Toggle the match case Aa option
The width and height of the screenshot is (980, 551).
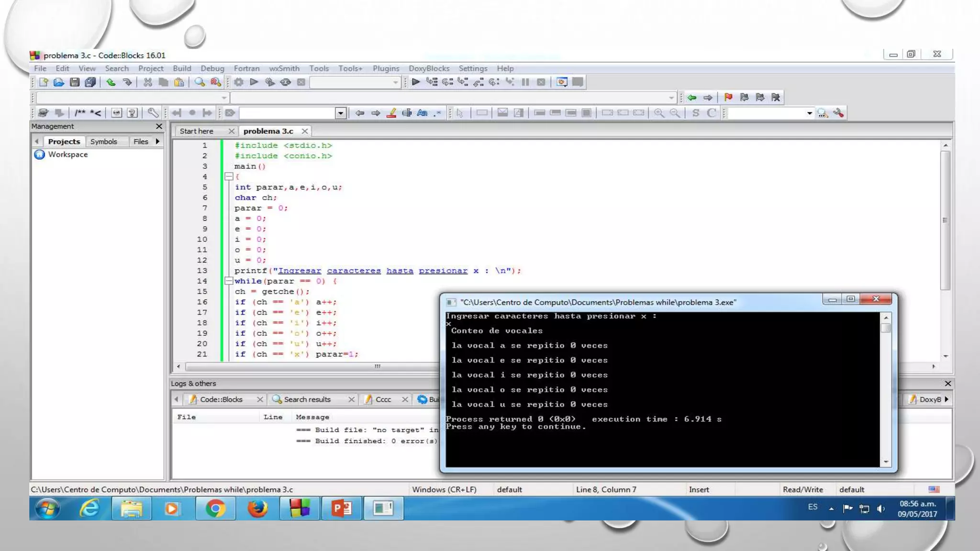pyautogui.click(x=422, y=113)
